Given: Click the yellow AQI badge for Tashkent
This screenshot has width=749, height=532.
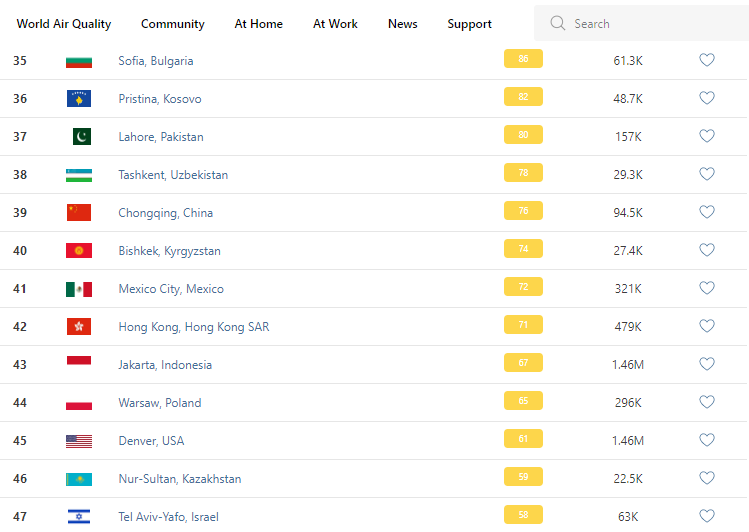Looking at the screenshot, I should 523,174.
